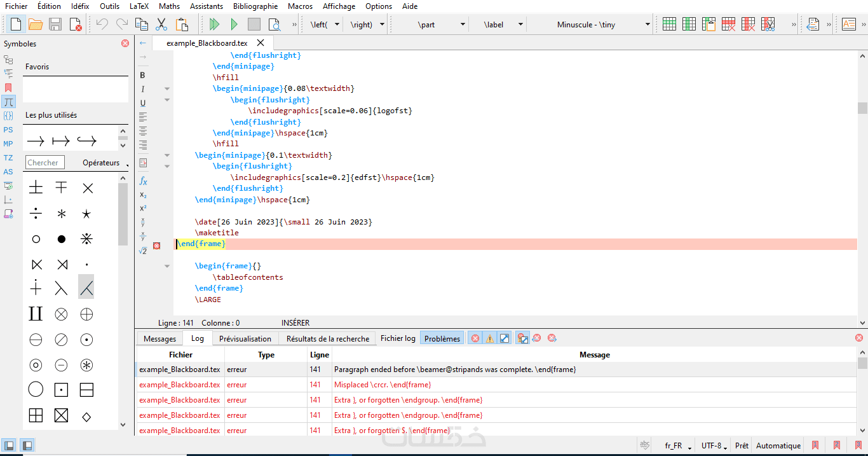Select the plus-minus operator symbol
The image size is (868, 456).
tap(36, 188)
